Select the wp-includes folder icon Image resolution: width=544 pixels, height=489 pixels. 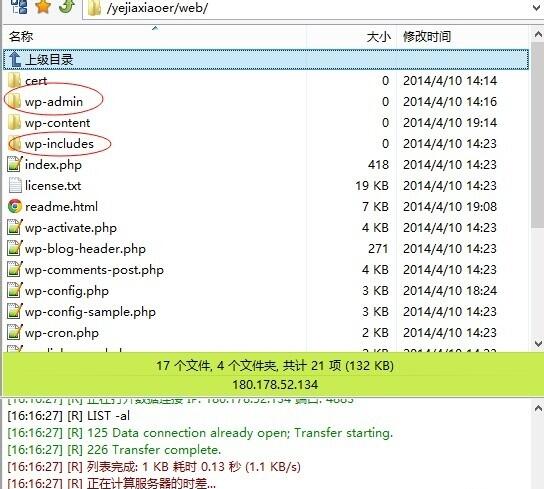coord(15,143)
